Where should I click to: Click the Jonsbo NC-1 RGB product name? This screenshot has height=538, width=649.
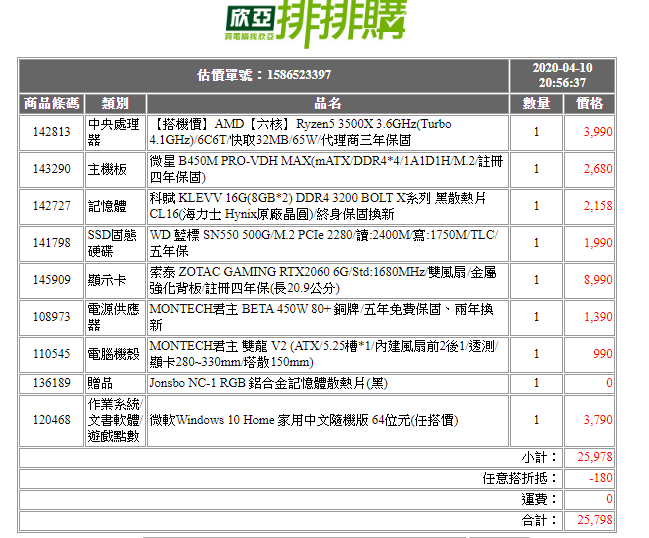(x=268, y=383)
